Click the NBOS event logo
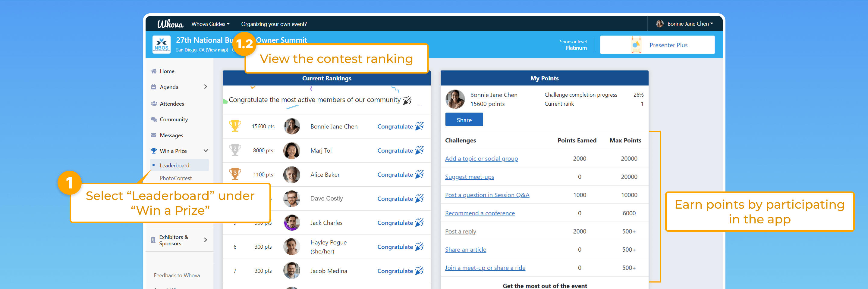Viewport: 868px width, 289px height. coord(161,45)
